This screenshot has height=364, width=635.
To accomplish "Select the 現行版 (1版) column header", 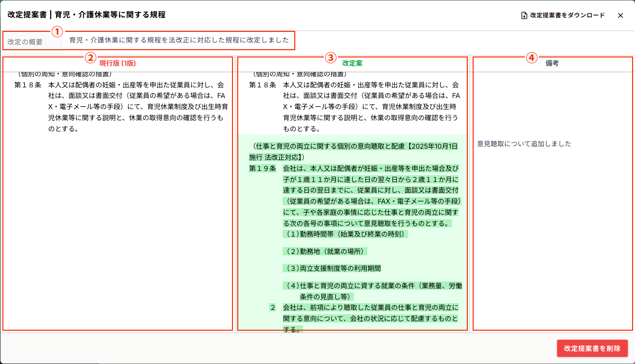I will pos(117,63).
